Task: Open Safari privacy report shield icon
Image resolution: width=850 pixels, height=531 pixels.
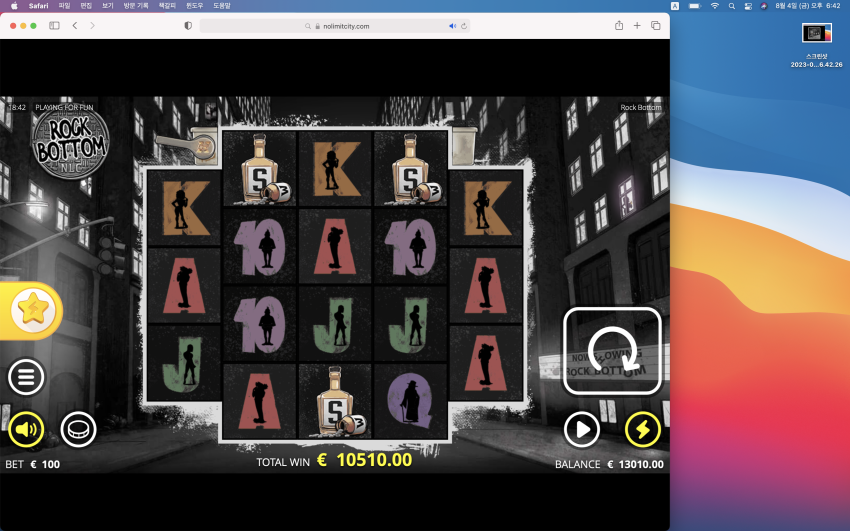Action: (188, 25)
